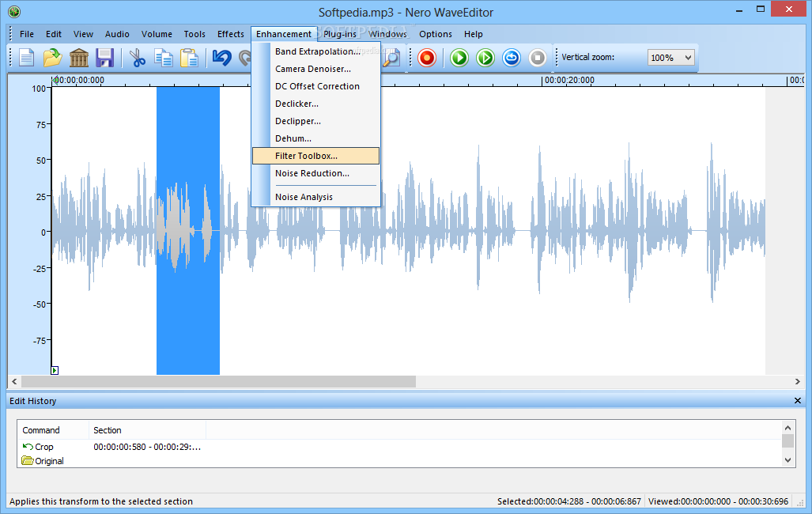
Task: Maximize the Nero WaveEditor window
Action: tap(761, 9)
